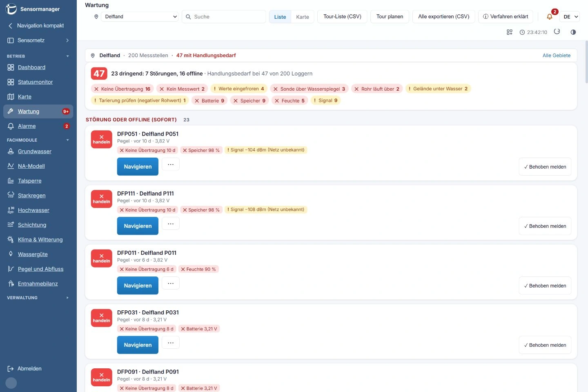Screen dimensions: 588x392
Task: Click the red handeln badge for DFP111
Action: click(101, 199)
